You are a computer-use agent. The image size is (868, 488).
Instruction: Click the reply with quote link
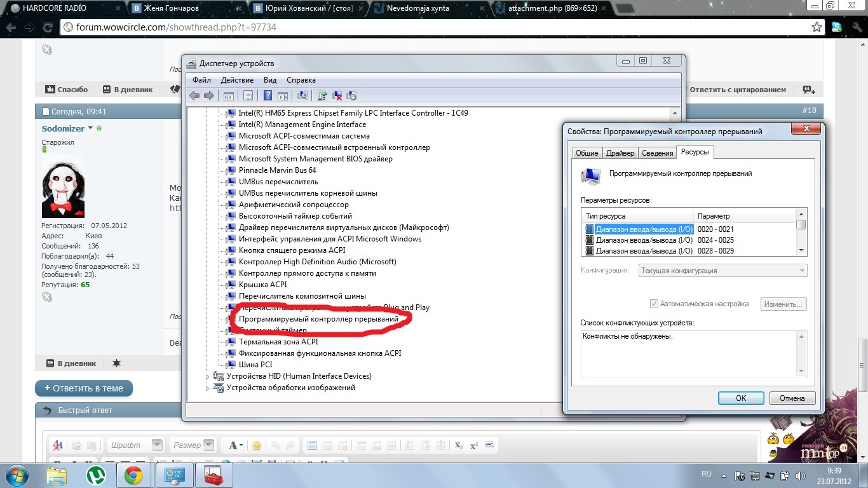[x=738, y=90]
